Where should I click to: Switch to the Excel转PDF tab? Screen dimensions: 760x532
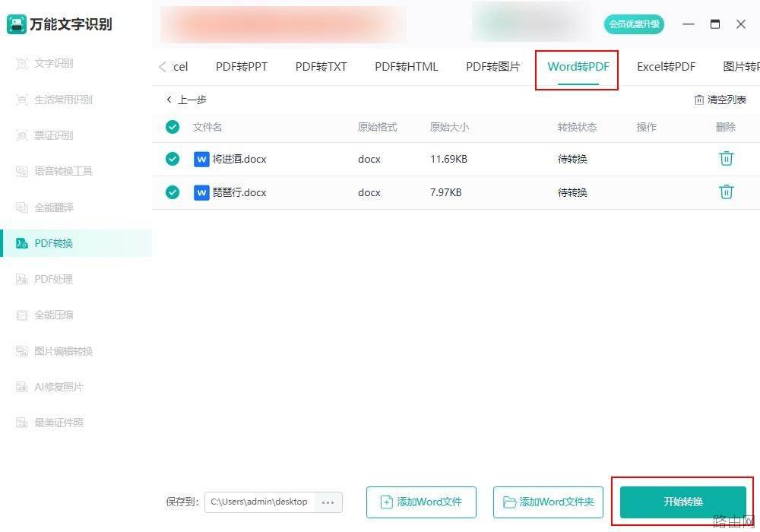point(666,67)
